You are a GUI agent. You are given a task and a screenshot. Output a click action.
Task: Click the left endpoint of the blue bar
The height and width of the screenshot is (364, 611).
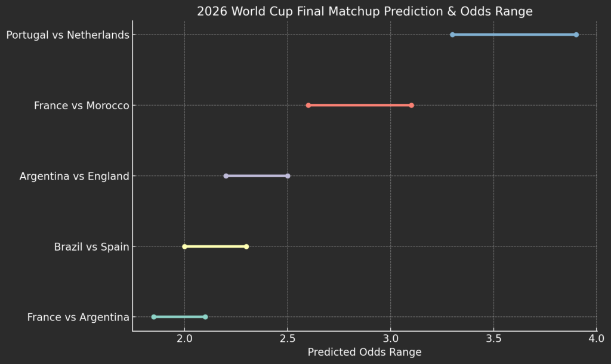452,35
